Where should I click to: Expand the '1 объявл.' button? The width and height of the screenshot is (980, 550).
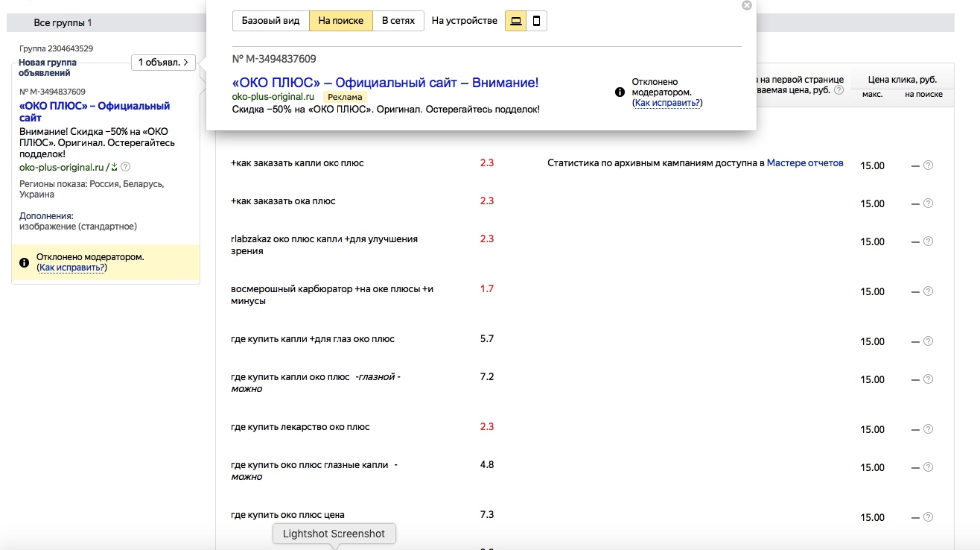[x=163, y=63]
